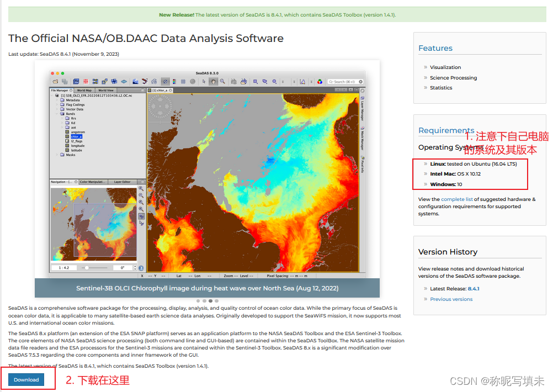This screenshot has width=553, height=392.
Task: Open the Layer Editor tab
Action: pos(122,182)
